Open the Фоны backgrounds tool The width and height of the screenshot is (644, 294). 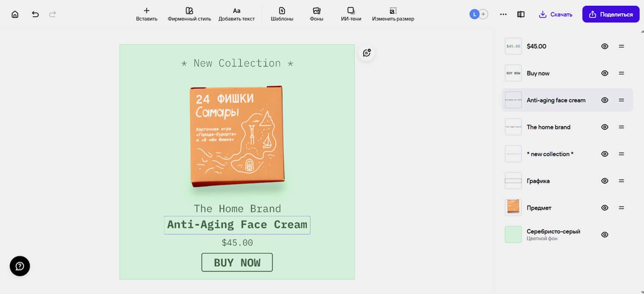(x=317, y=14)
